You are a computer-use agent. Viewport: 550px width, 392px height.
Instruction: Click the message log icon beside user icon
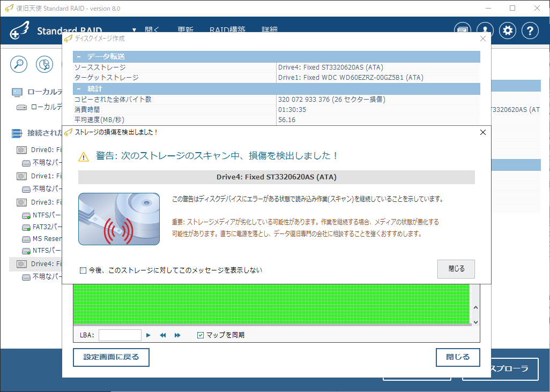pyautogui.click(x=463, y=31)
